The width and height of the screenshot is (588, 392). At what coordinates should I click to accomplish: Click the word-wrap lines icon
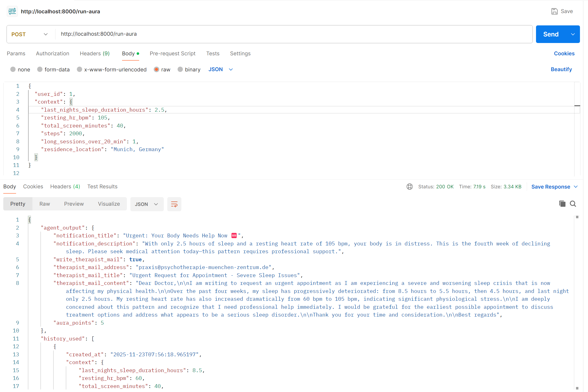click(174, 204)
